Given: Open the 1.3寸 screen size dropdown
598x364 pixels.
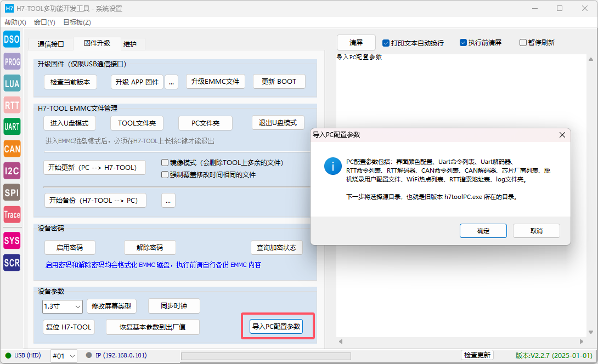Looking at the screenshot, I should click(63, 306).
